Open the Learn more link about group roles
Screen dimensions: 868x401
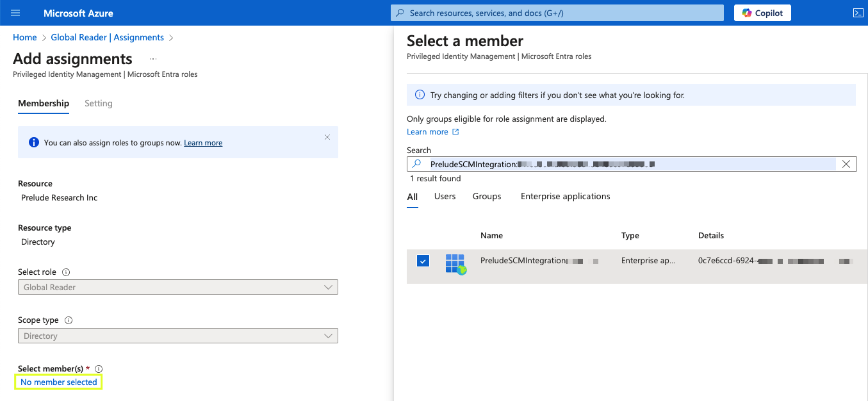(203, 142)
